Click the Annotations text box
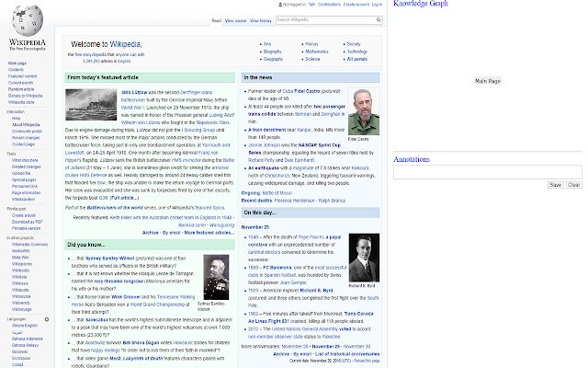 pos(488,172)
